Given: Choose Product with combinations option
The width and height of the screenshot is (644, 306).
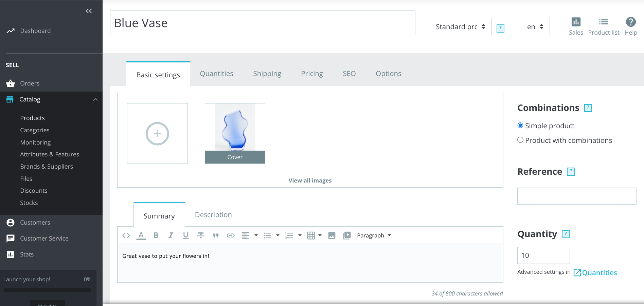Looking at the screenshot, I should 520,140.
